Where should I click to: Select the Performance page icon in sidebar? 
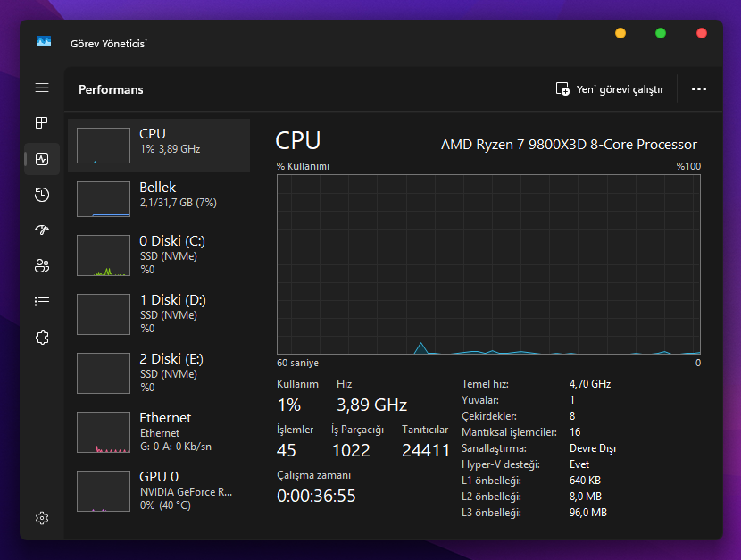point(42,159)
